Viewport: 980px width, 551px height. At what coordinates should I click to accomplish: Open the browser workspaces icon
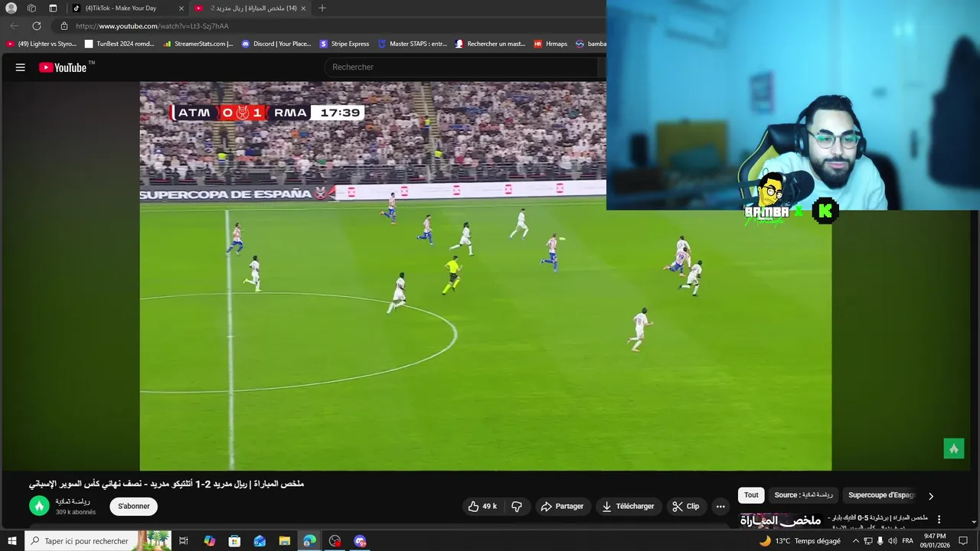click(31, 8)
